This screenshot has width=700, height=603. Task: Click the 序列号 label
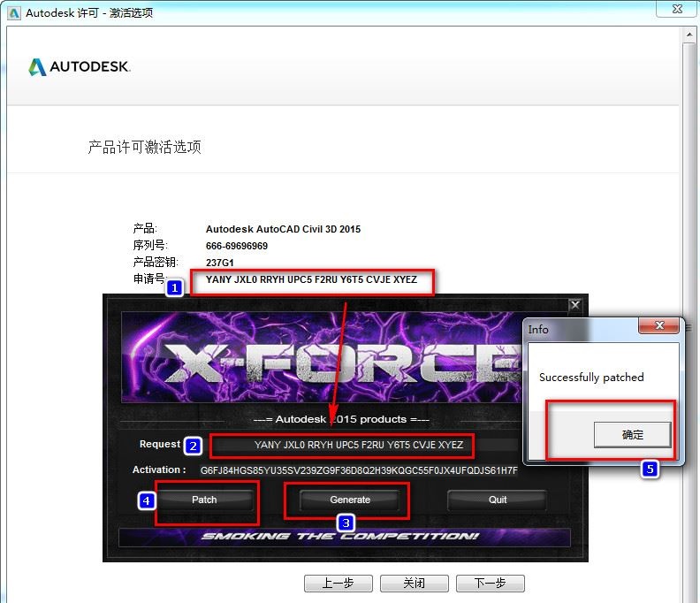(150, 245)
